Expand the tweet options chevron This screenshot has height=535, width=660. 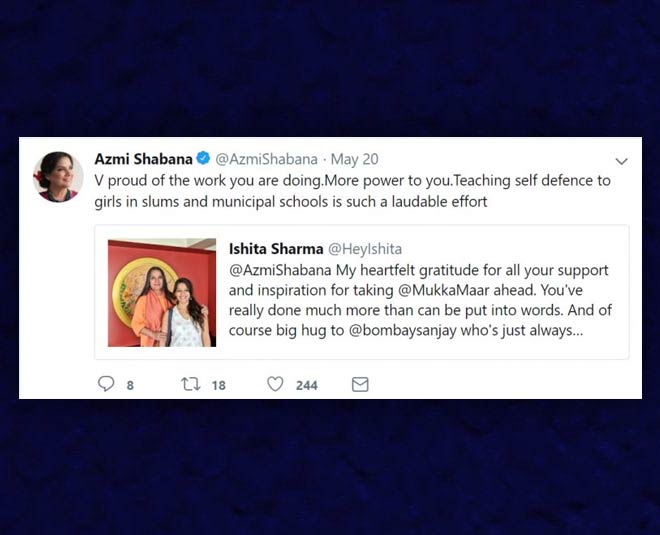coord(621,161)
